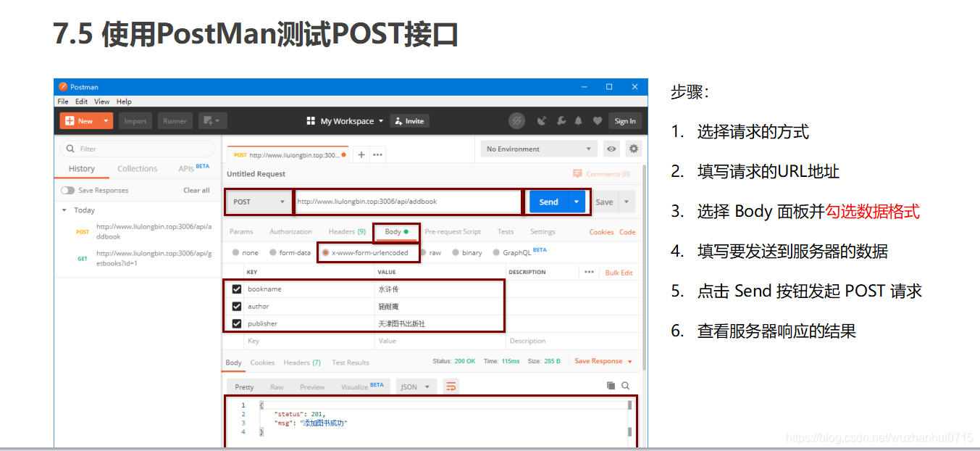Add a new request tab with plus icon

click(361, 154)
